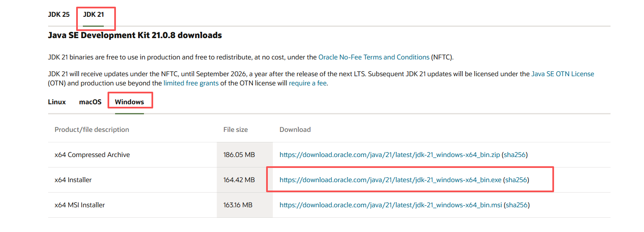Open sha256 checksum for the zip archive
Screen dimensions: 644x232
point(515,155)
